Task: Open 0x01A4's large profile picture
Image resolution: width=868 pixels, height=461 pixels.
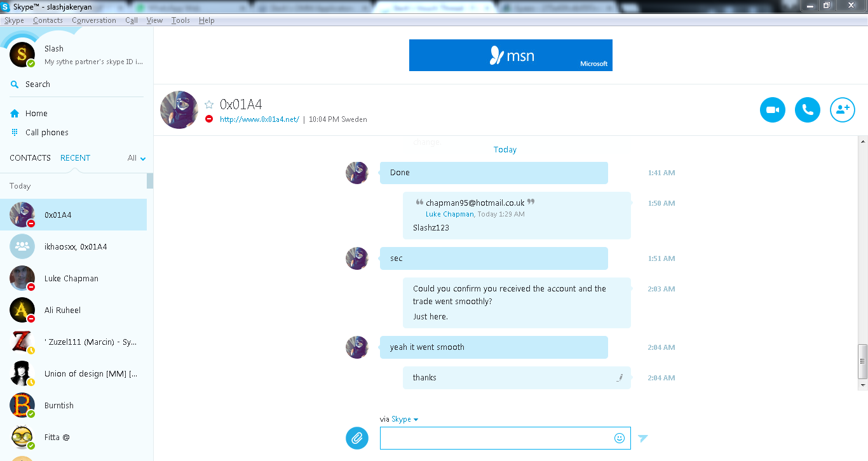Action: (x=179, y=110)
